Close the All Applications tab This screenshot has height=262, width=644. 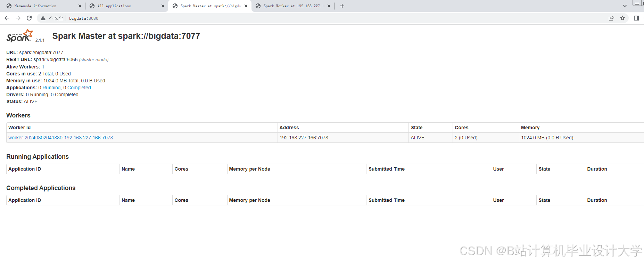click(x=163, y=6)
